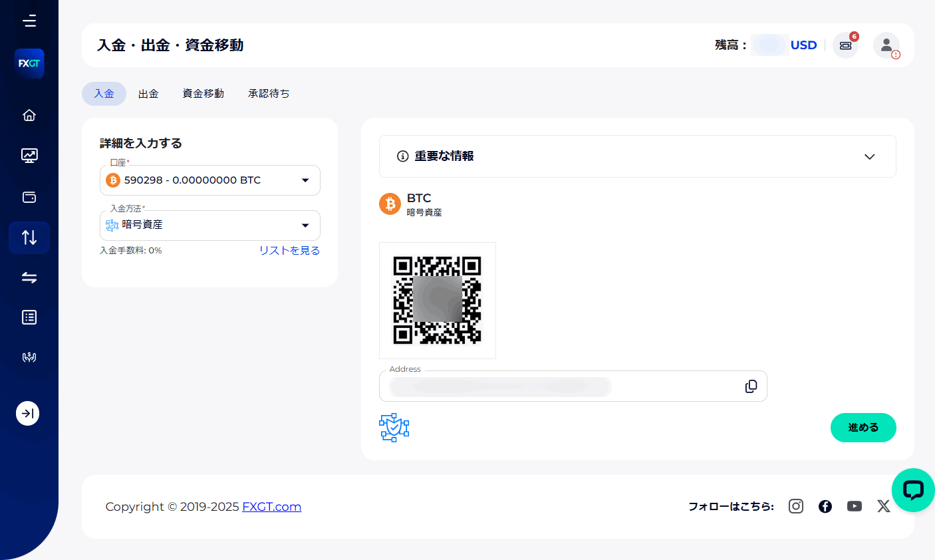Click the 進める button

863,428
